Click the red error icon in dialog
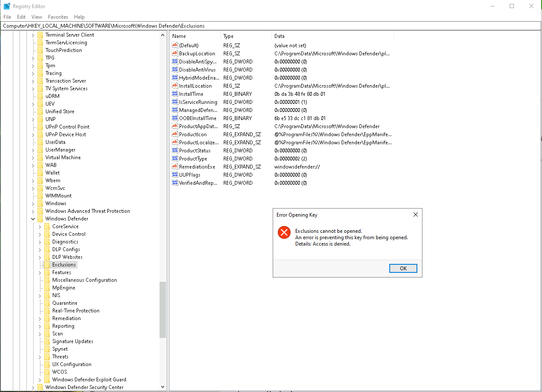Image resolution: width=542 pixels, height=392 pixels. [284, 232]
